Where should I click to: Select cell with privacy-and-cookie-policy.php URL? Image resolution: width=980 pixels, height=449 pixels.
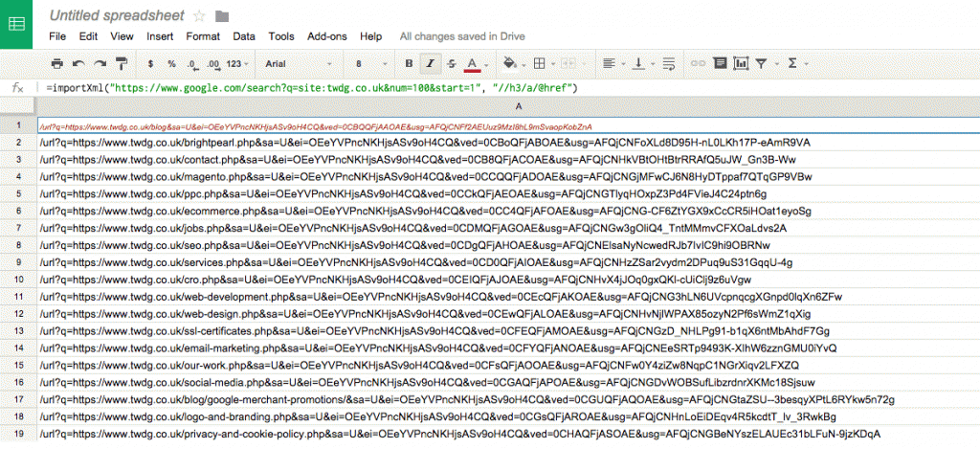(508, 433)
